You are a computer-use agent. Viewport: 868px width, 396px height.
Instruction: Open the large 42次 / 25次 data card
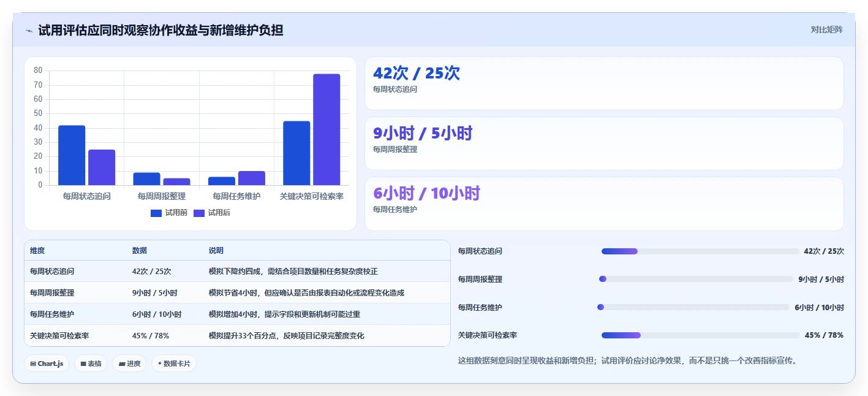coord(604,83)
